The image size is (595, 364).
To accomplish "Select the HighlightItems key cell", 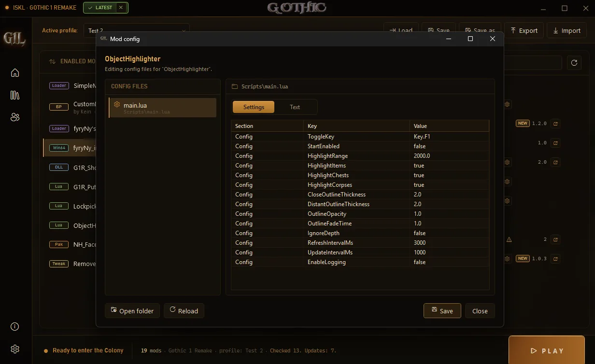I will point(356,166).
